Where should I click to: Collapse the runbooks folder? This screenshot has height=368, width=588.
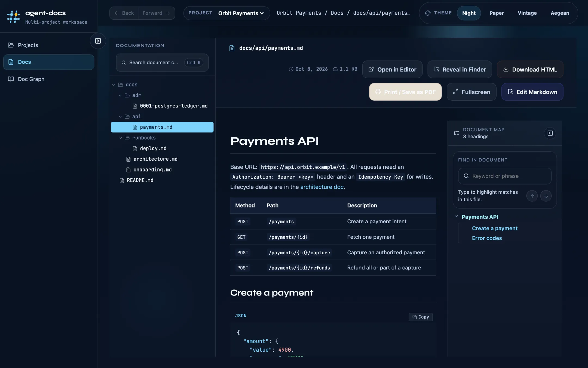(x=120, y=138)
